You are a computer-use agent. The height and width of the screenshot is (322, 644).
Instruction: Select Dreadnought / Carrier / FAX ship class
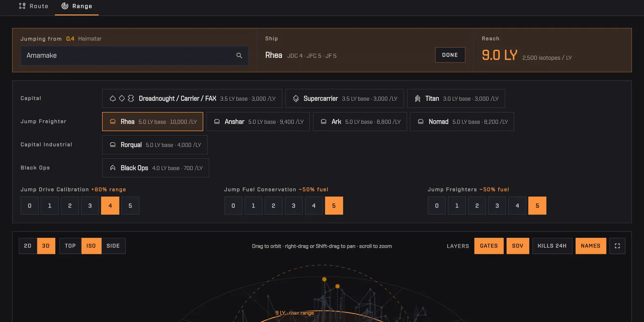tap(192, 99)
